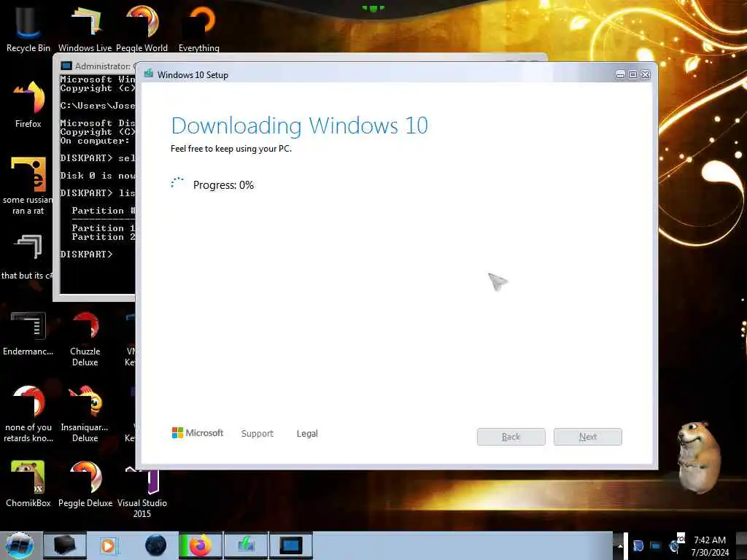The image size is (747, 560).
Task: Click the Back button in Setup
Action: (511, 437)
